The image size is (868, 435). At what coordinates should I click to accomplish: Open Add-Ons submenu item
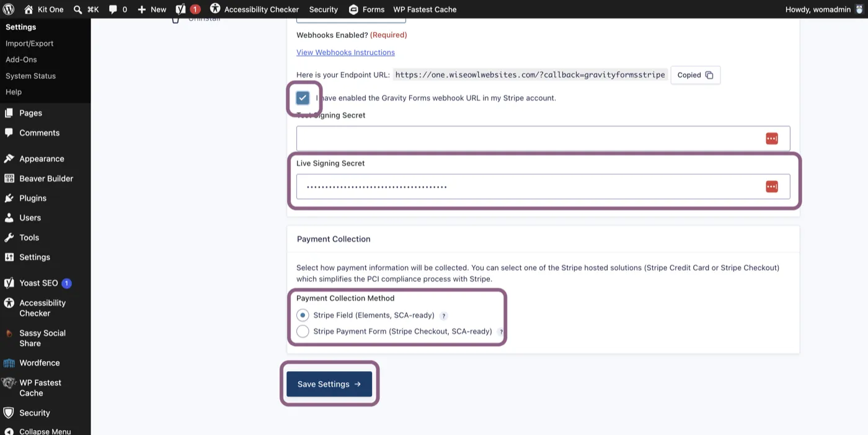tap(21, 59)
